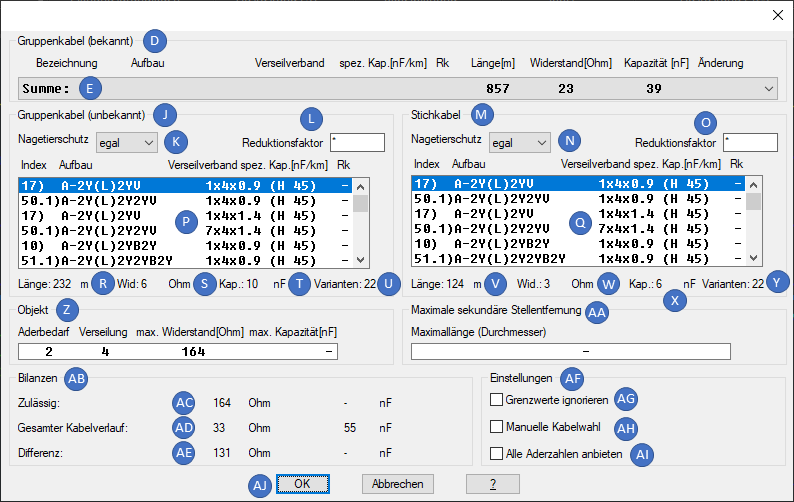
Task: Select 50.1)A-2Y(L)2Y2YV 1x4x0.9 in Stichkabel list
Action: pos(578,199)
